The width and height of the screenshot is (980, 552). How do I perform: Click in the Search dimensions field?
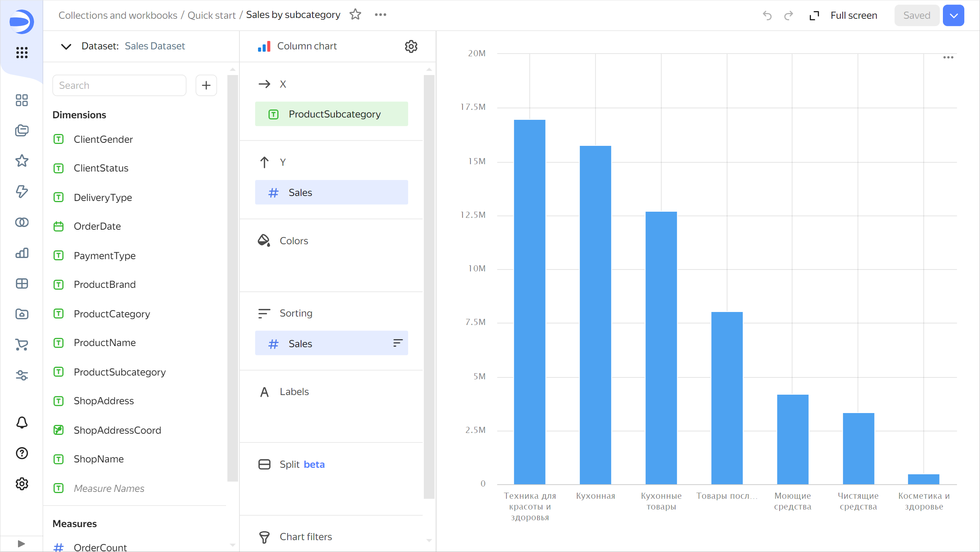click(120, 86)
